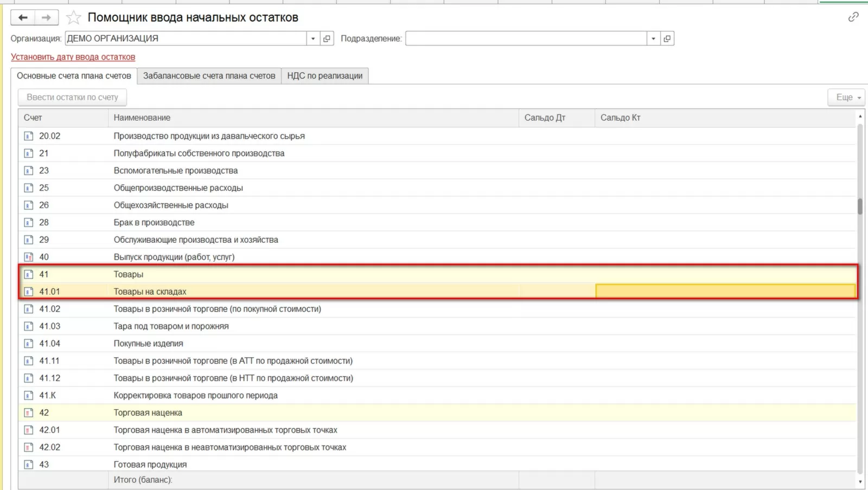Click inside the Подразделение input field

525,38
